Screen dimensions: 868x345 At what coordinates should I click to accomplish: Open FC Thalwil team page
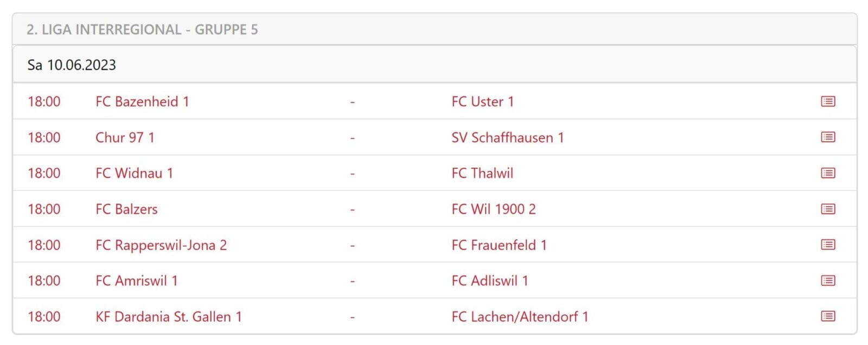pyautogui.click(x=482, y=173)
